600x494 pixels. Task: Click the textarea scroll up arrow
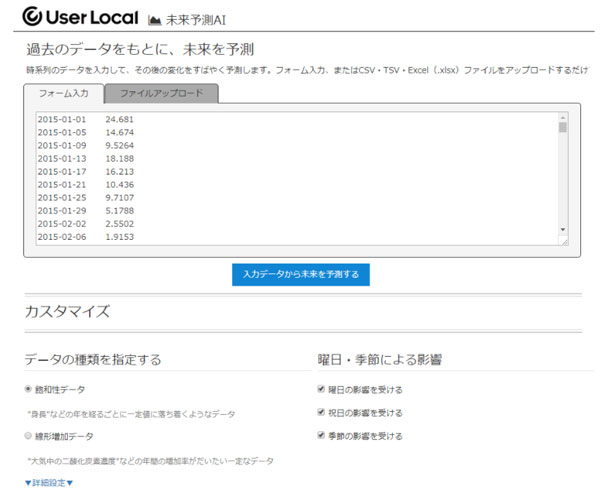(562, 117)
